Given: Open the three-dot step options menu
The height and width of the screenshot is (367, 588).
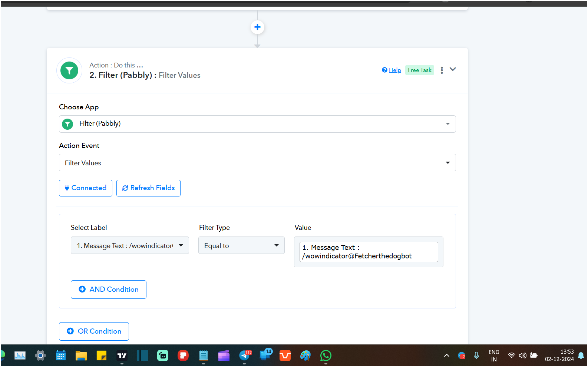Looking at the screenshot, I should [442, 70].
